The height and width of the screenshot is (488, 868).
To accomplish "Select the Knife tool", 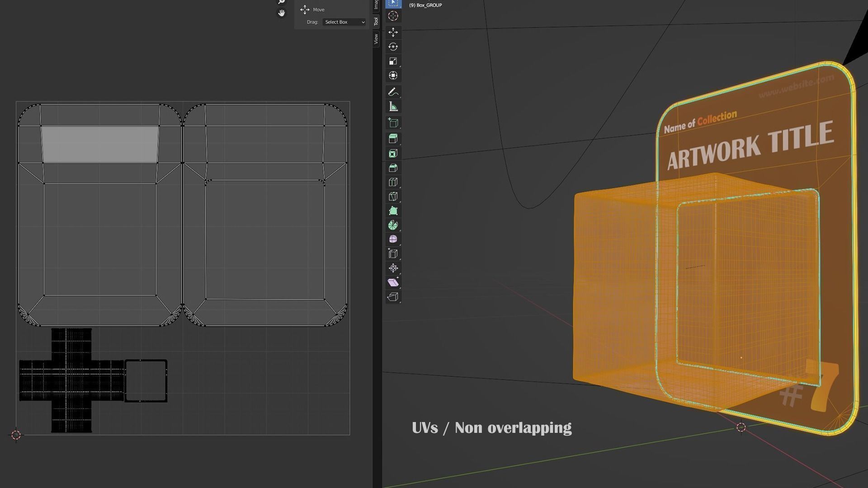I will pyautogui.click(x=393, y=197).
